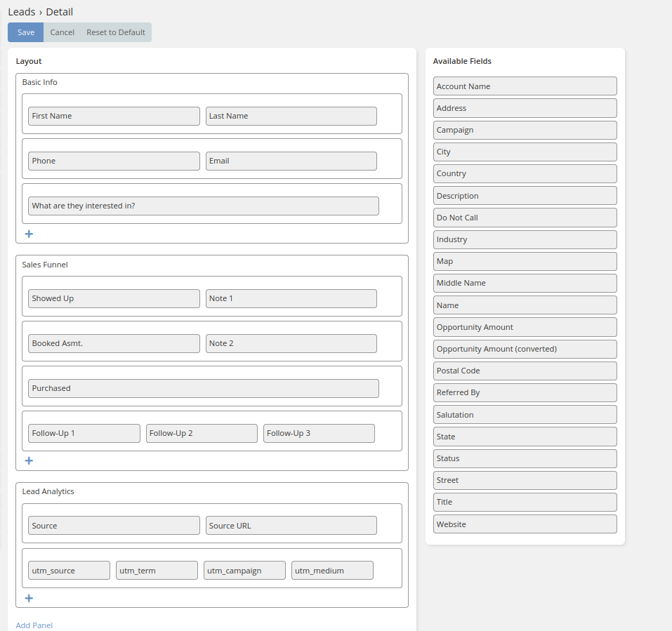The image size is (672, 631).
Task: Click Website in Available Fields list
Action: pos(525,524)
